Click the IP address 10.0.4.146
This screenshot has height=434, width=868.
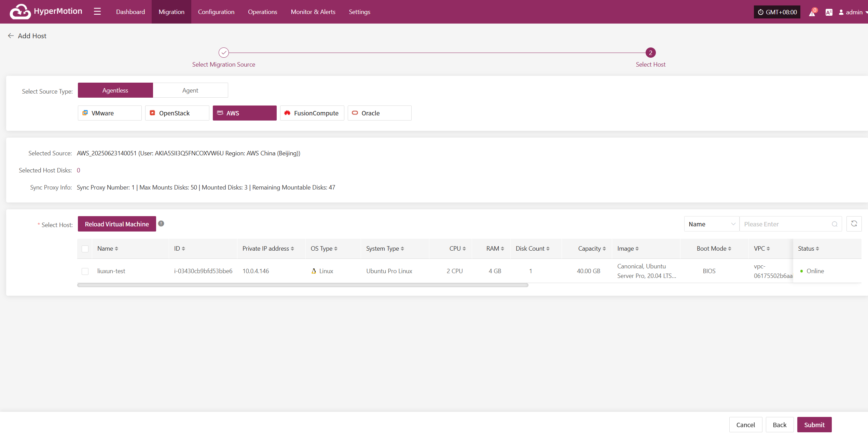256,271
